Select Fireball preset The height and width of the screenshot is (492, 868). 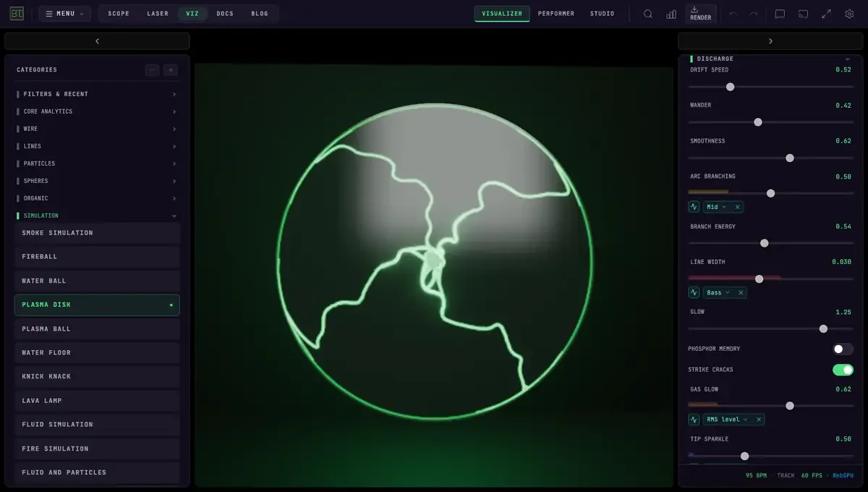click(x=97, y=257)
